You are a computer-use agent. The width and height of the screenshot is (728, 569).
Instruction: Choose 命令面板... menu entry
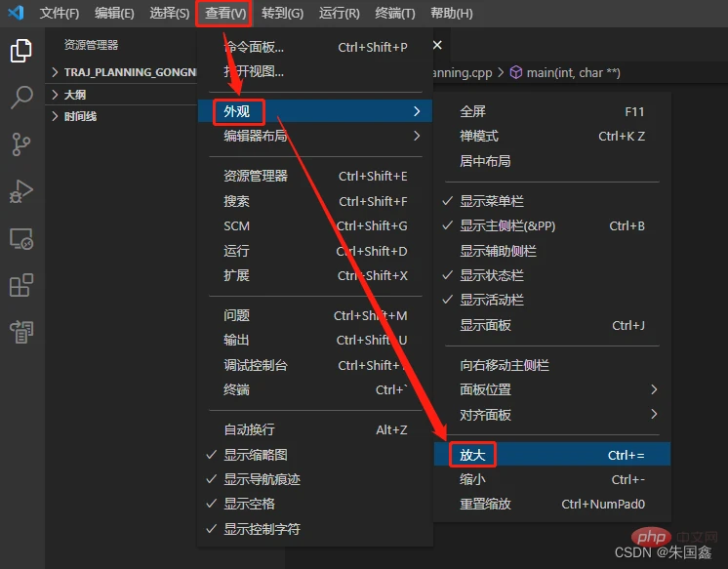click(x=315, y=47)
